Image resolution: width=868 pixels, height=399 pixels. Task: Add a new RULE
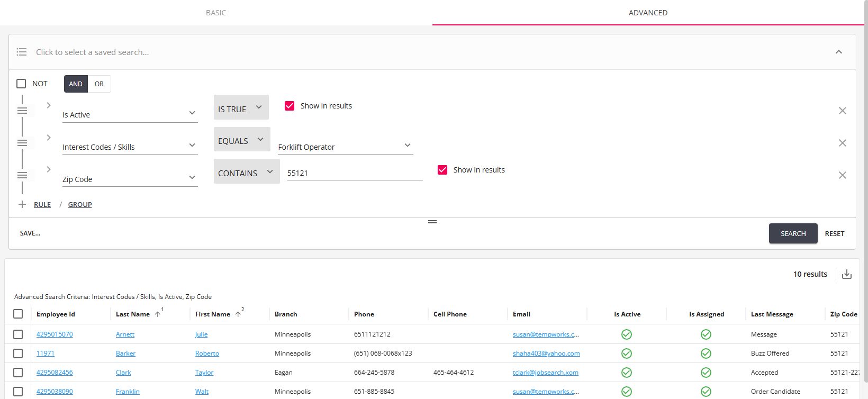42,204
